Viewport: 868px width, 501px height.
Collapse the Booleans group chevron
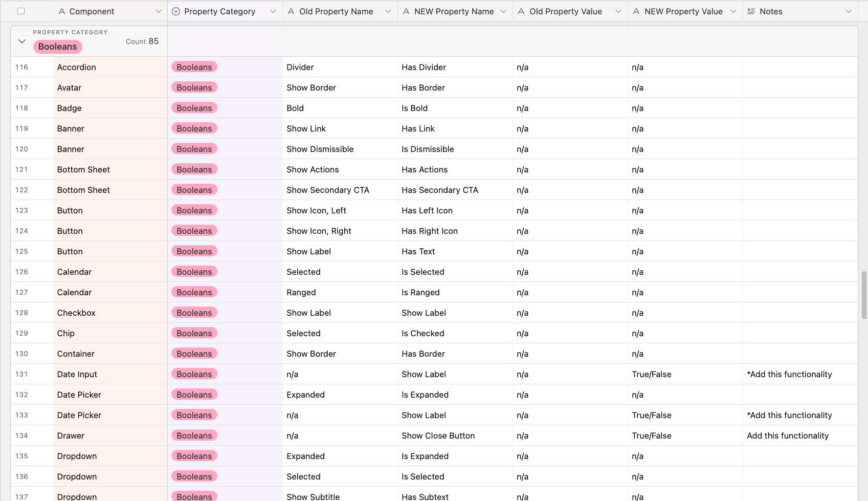(x=22, y=41)
